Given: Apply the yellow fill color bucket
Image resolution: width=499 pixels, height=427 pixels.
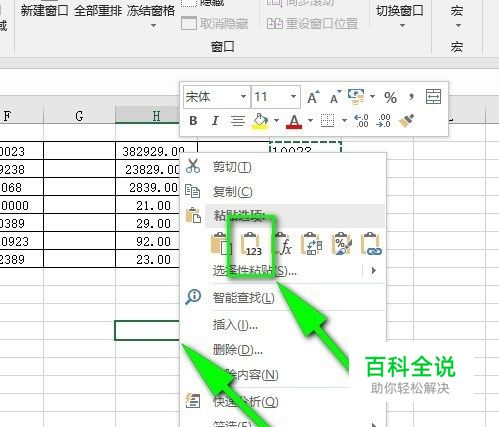Looking at the screenshot, I should point(260,121).
